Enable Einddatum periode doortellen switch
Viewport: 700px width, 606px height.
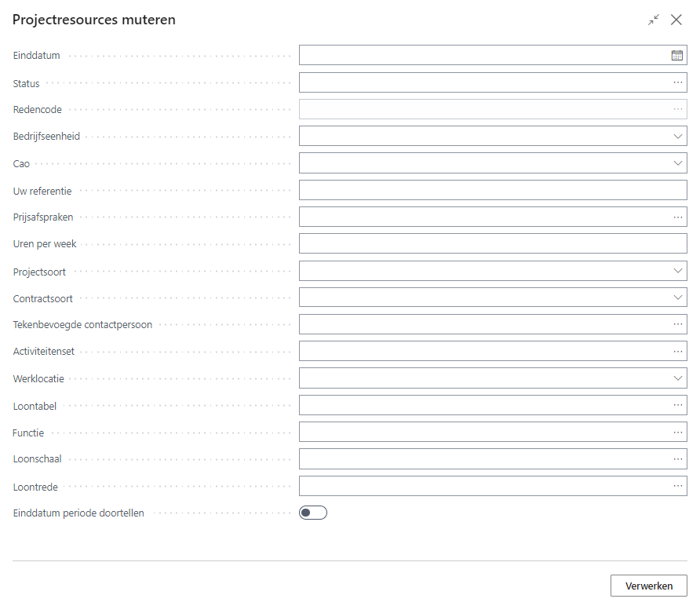coord(312,513)
